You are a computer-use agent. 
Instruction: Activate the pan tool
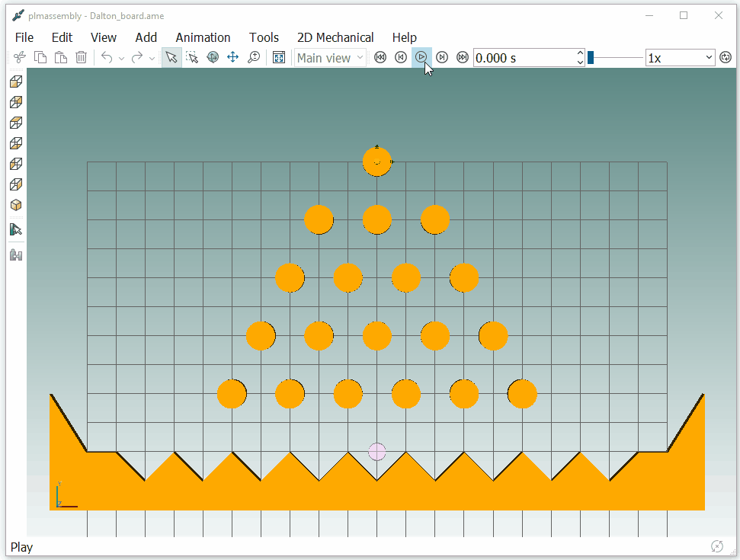click(x=232, y=57)
